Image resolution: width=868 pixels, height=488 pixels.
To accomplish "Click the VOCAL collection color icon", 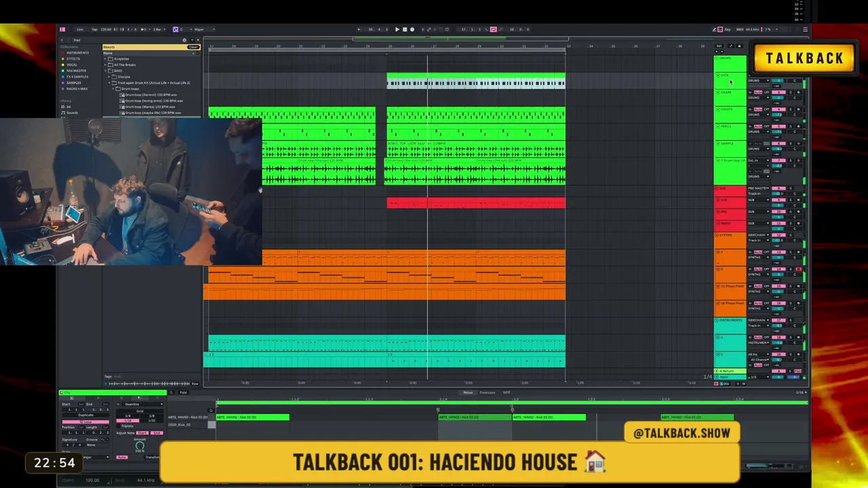I will [63, 65].
